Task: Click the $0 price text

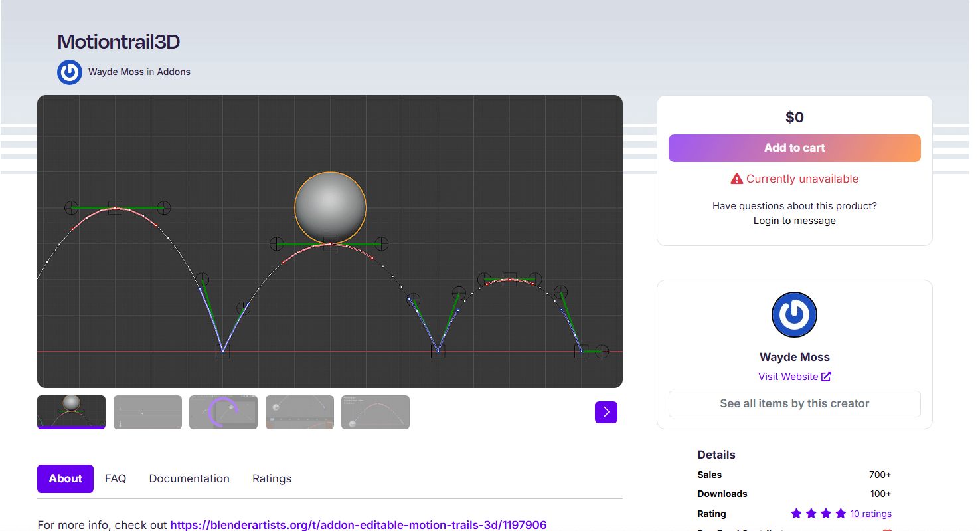Action: [795, 118]
